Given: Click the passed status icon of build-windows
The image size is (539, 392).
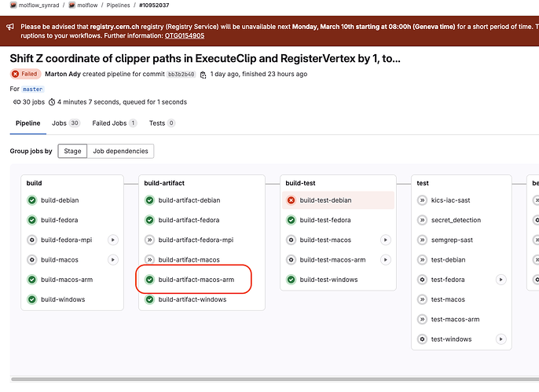Looking at the screenshot, I should point(32,299).
